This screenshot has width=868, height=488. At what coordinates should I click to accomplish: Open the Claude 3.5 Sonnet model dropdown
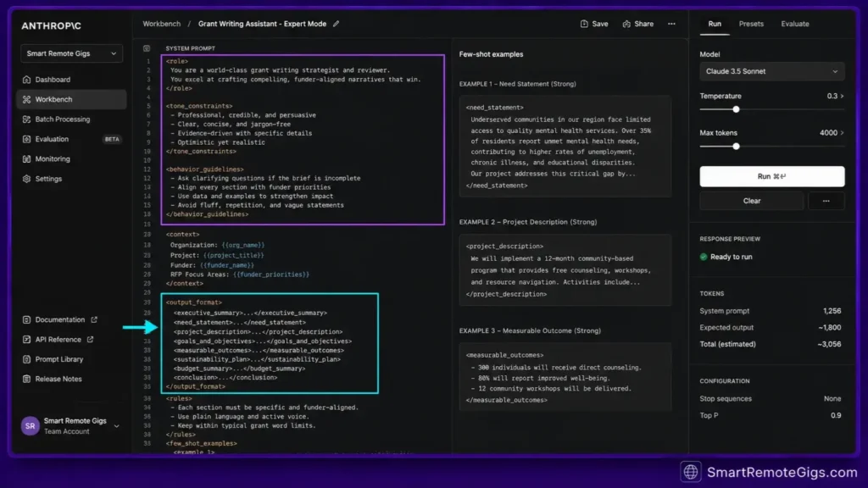(771, 71)
